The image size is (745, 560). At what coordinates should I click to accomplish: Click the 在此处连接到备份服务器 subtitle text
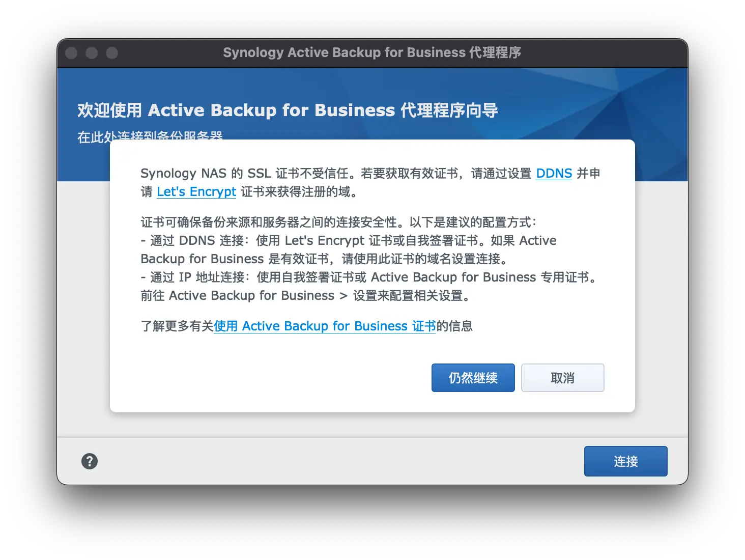(150, 135)
